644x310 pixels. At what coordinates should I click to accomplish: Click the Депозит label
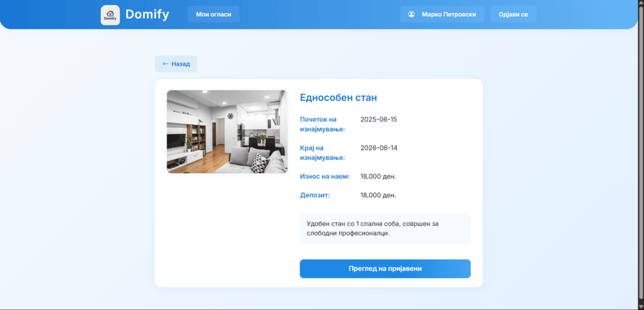(x=316, y=195)
